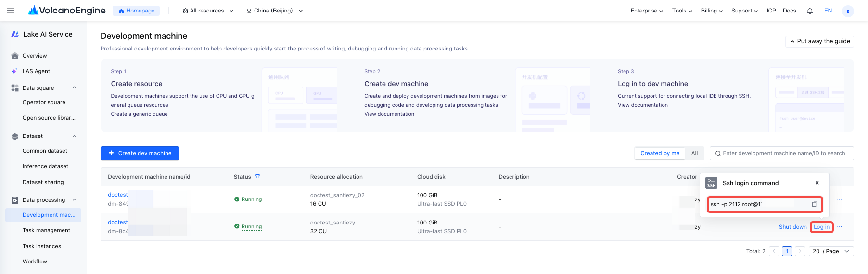Open notifications bell icon
868x274 pixels.
point(810,11)
